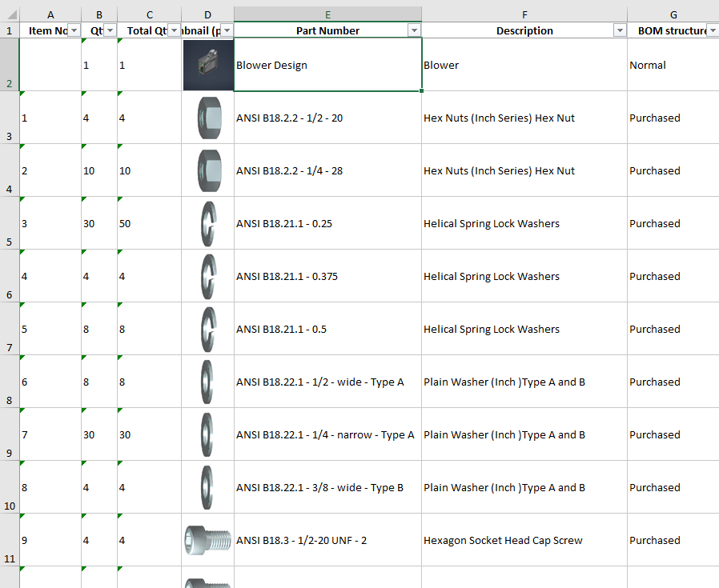Viewport: 719px width, 588px height.
Task: Open the Qty column filter dropdown
Action: point(110,30)
